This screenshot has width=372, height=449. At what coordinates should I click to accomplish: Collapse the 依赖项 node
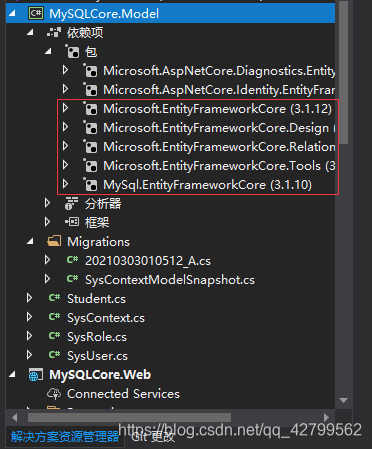30,33
